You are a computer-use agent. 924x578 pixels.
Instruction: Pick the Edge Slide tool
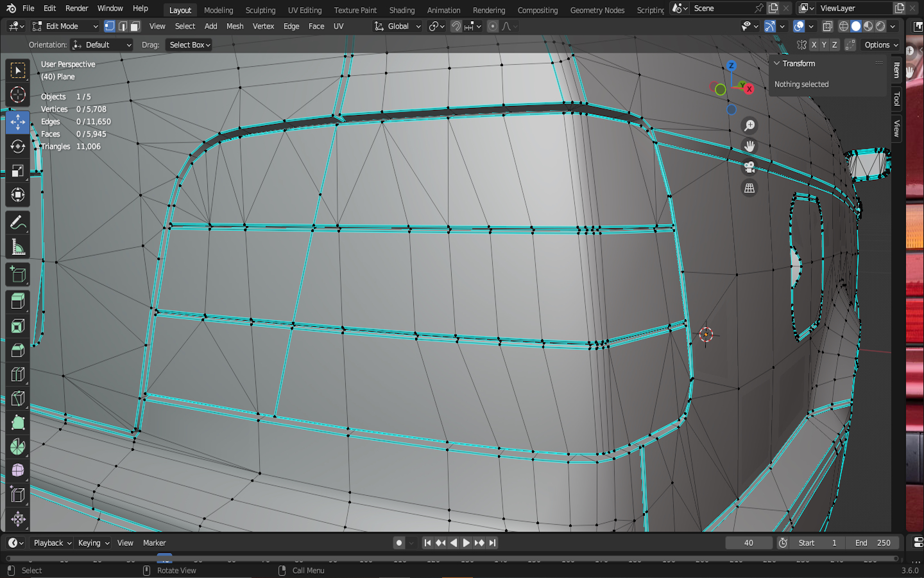(x=18, y=495)
